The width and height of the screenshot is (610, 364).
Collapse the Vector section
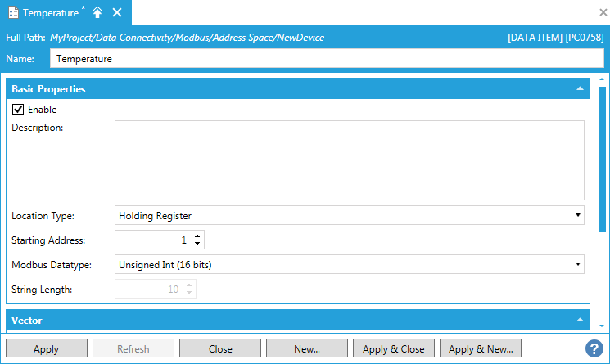[x=580, y=320]
